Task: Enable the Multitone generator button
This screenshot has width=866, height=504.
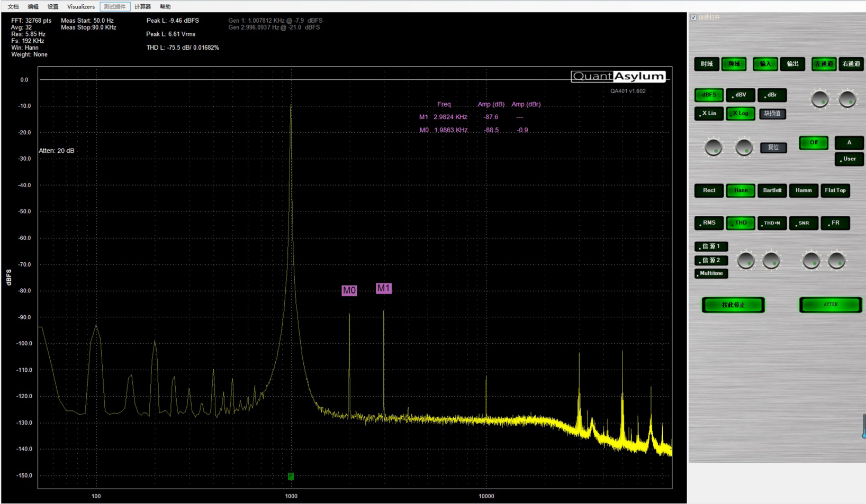Action: [711, 273]
